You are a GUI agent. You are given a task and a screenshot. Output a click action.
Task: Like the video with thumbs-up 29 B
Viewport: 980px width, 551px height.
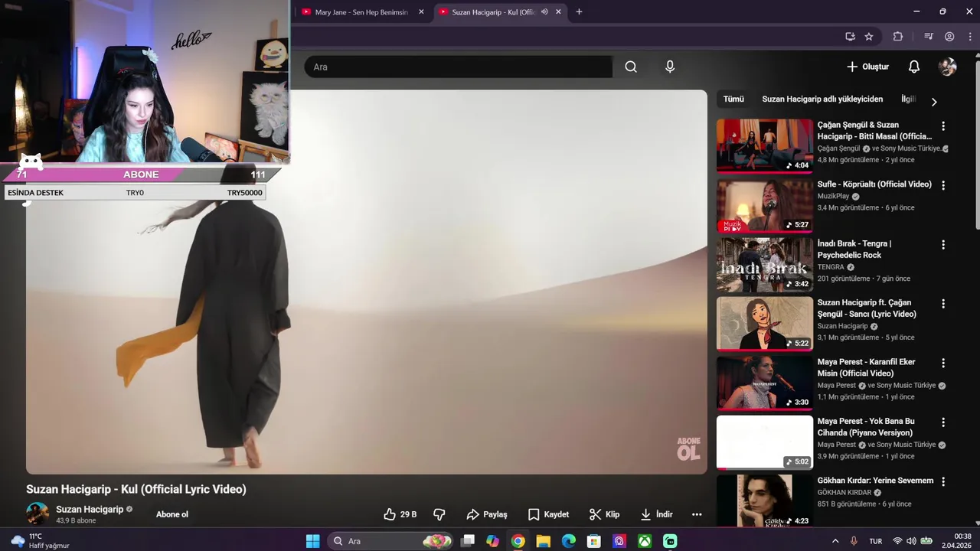click(x=400, y=514)
